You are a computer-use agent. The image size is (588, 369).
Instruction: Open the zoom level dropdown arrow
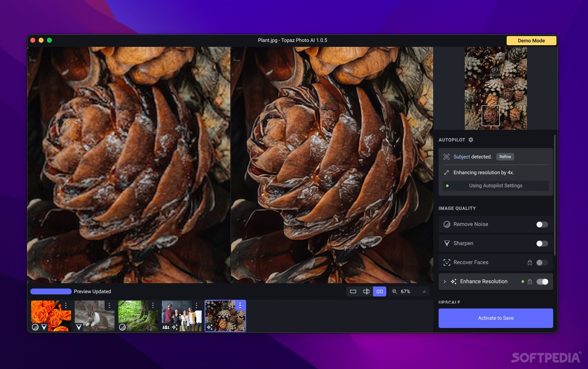click(424, 291)
